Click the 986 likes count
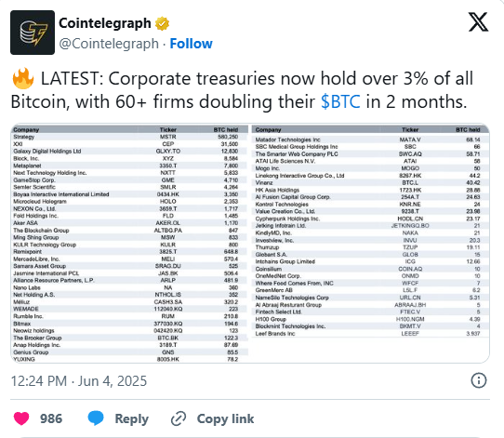 [51, 418]
